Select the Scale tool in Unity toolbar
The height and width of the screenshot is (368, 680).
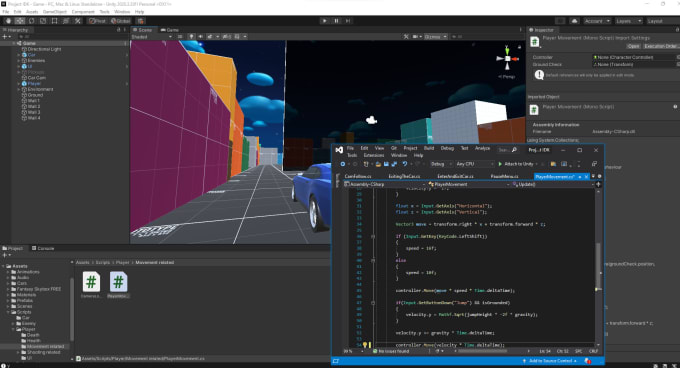[x=43, y=21]
